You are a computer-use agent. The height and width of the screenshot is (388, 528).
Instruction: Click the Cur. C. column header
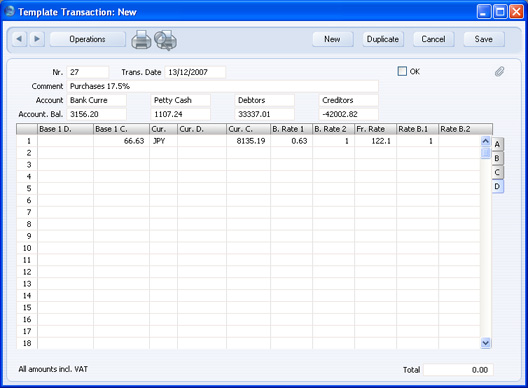coord(248,129)
